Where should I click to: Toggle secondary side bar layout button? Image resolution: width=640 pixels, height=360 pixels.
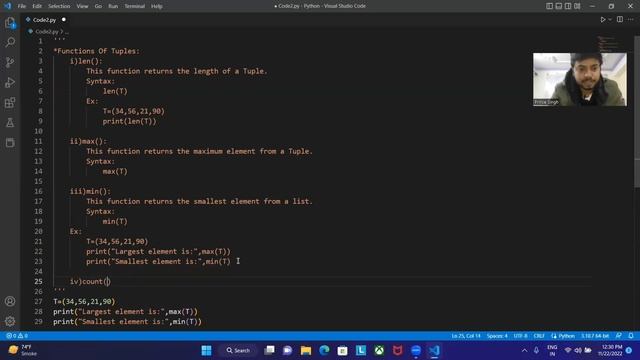568,6
